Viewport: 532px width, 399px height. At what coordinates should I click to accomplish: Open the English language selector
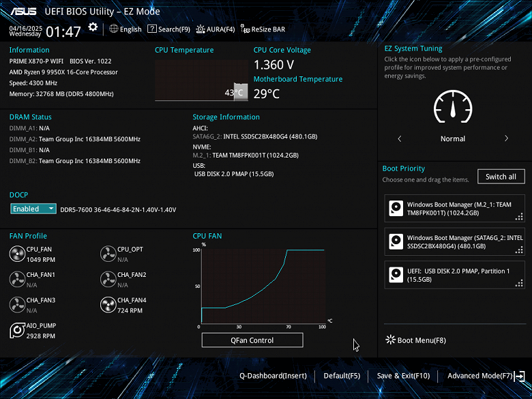pyautogui.click(x=125, y=29)
